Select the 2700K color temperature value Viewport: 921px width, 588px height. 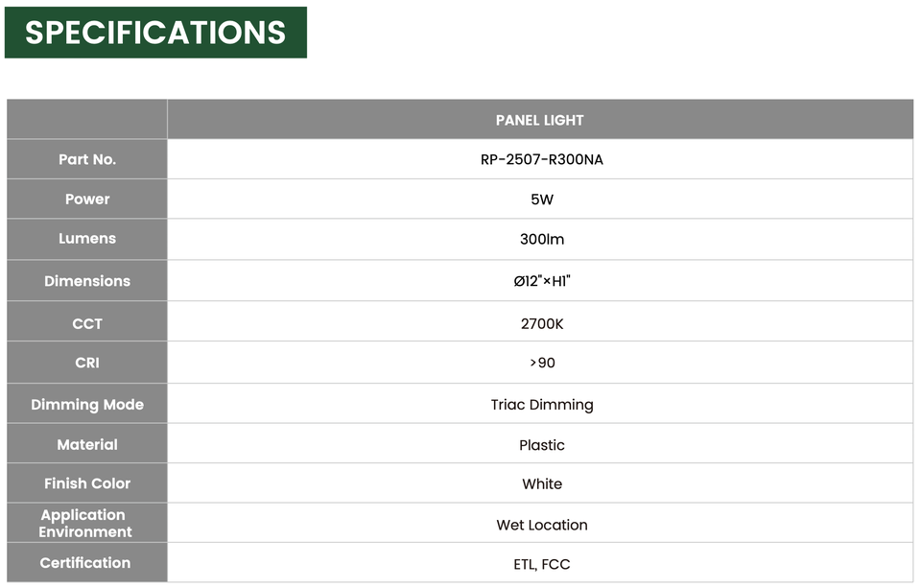[x=541, y=323]
